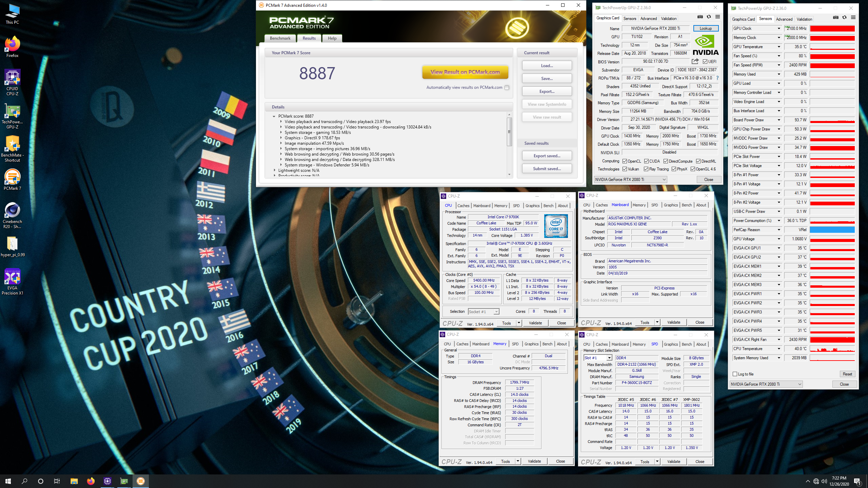This screenshot has width=868, height=488.
Task: Switch to GPU-Z on taskbar
Action: [124, 481]
